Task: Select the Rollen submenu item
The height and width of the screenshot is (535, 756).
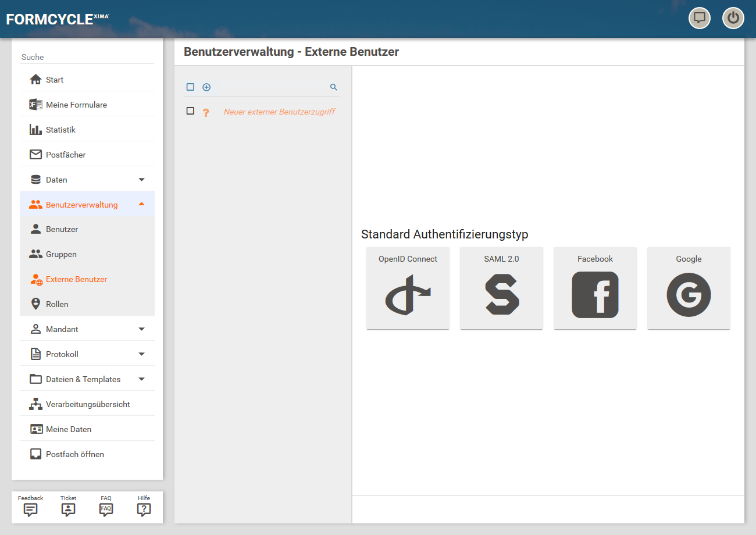Action: tap(87, 304)
